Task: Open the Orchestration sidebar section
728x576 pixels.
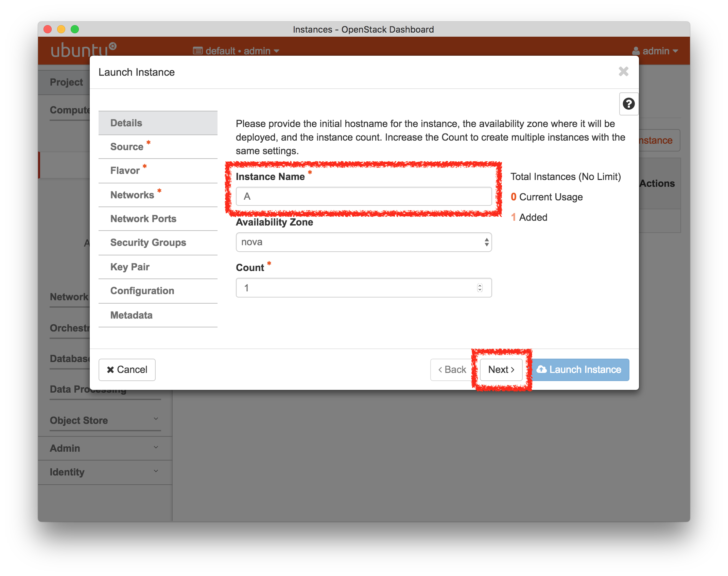Action: coord(70,328)
